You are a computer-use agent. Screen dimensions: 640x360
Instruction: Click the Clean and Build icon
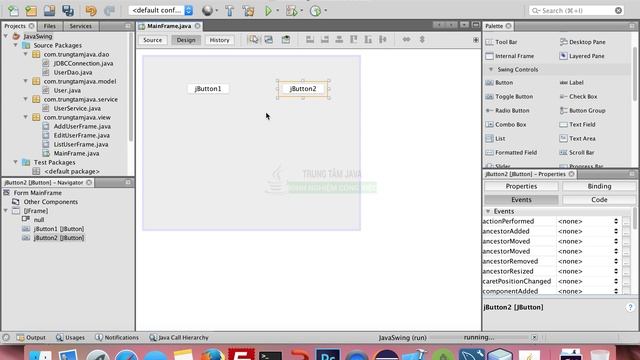point(248,11)
